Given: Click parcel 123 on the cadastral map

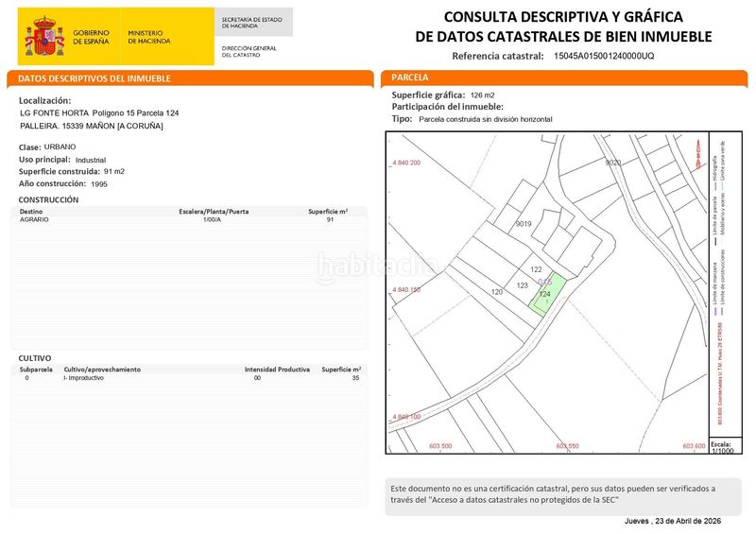Looking at the screenshot, I should tap(523, 285).
